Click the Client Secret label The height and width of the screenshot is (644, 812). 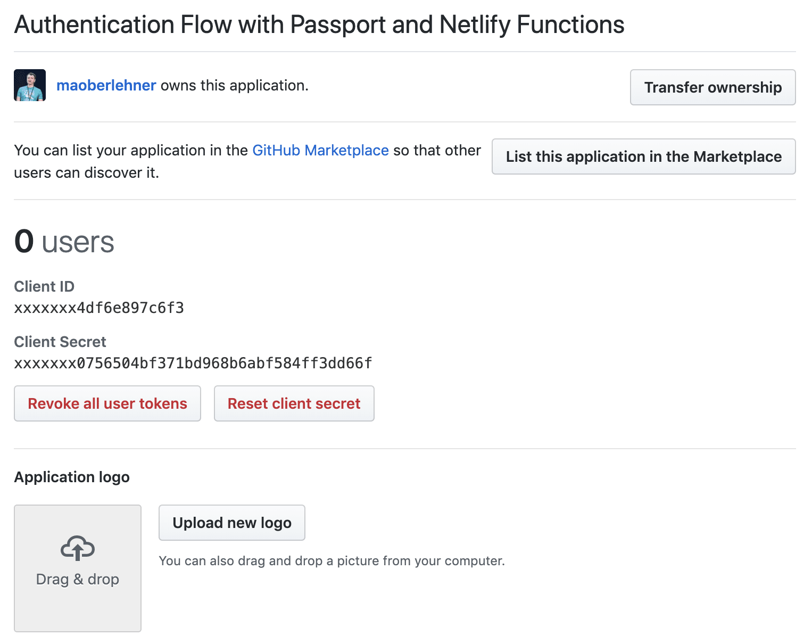pyautogui.click(x=60, y=342)
